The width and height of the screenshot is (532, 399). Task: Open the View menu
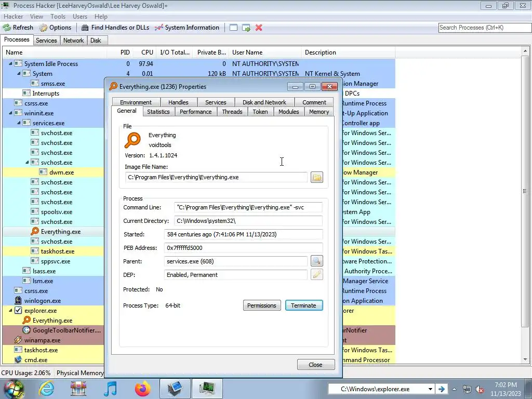[x=36, y=16]
